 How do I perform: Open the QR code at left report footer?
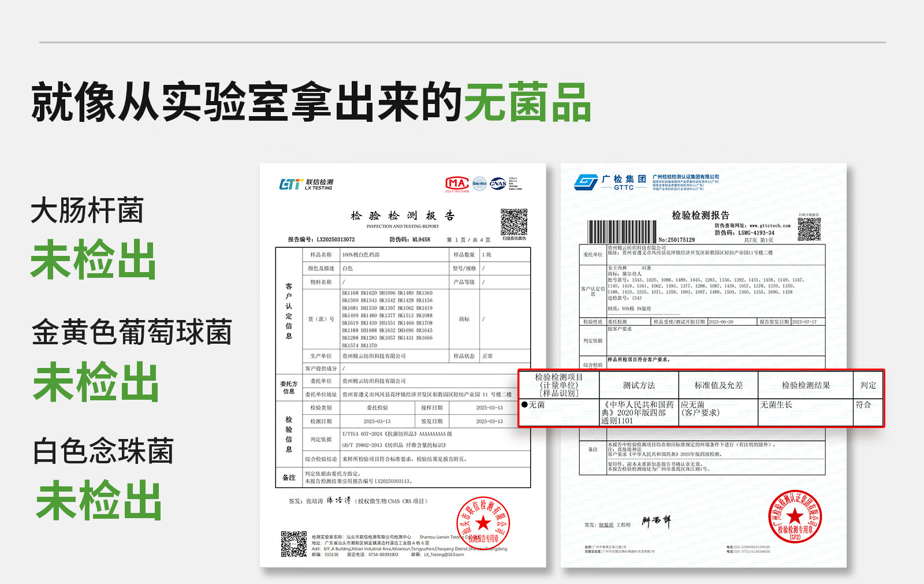(294, 544)
